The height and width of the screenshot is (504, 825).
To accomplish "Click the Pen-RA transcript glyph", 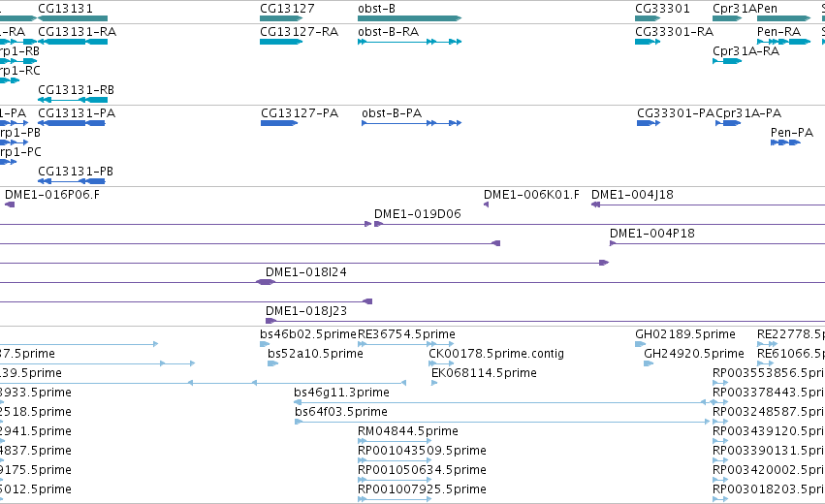I will click(784, 42).
